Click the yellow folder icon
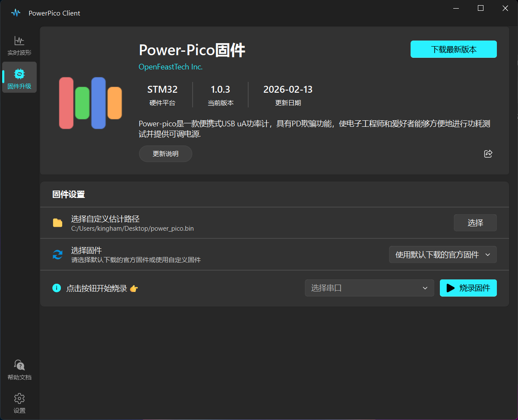 coord(57,223)
